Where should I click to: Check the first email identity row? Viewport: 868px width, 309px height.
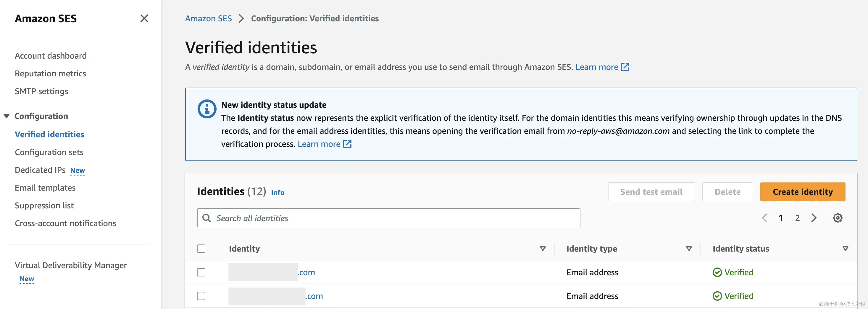click(x=201, y=272)
